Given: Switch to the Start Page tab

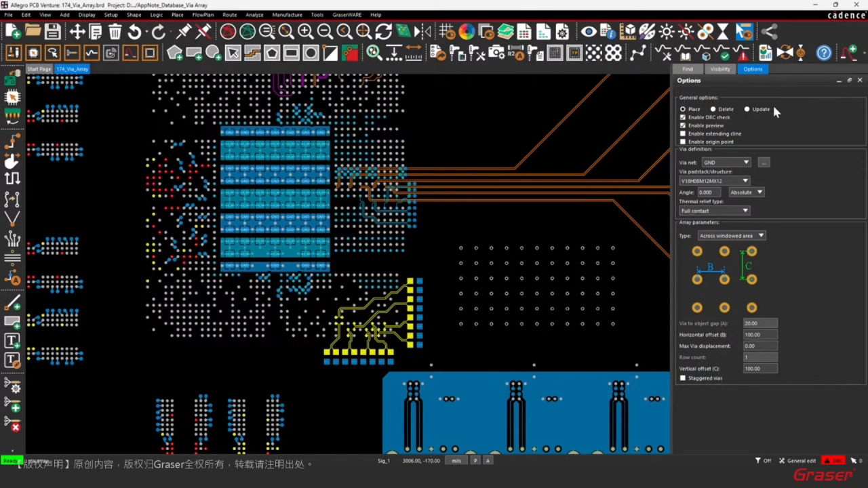Looking at the screenshot, I should tap(39, 69).
